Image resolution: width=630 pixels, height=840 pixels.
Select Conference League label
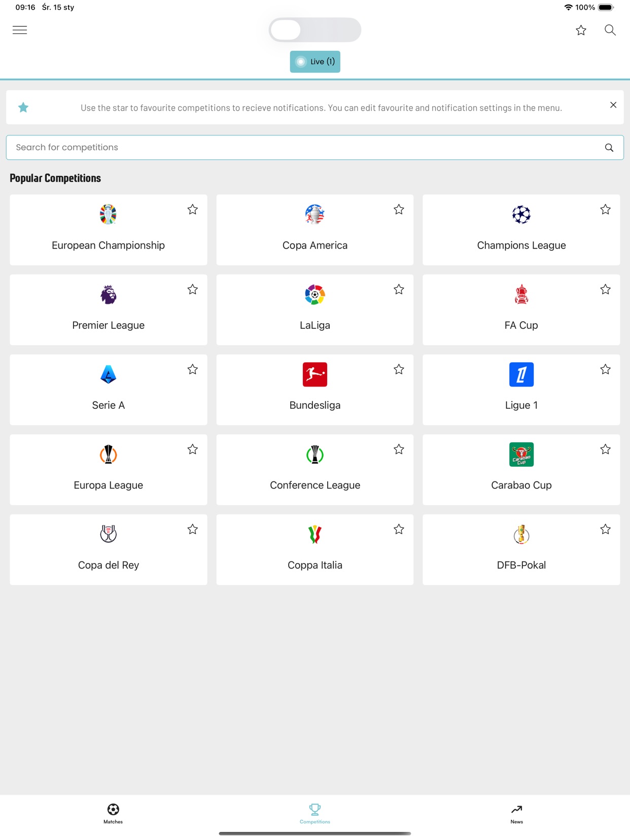coord(315,485)
